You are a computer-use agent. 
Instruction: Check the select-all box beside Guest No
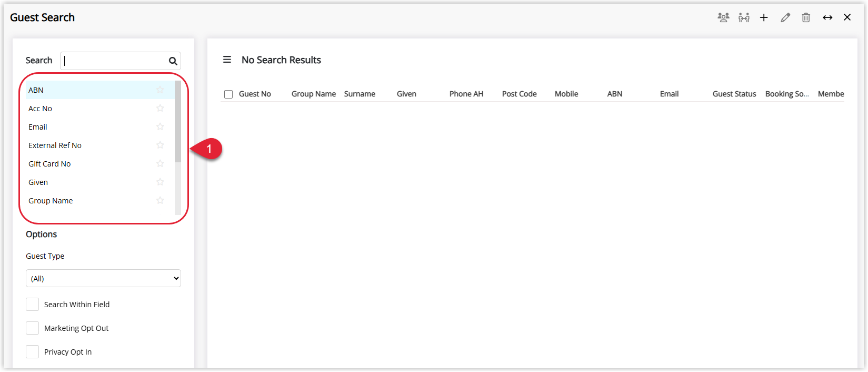coord(228,94)
